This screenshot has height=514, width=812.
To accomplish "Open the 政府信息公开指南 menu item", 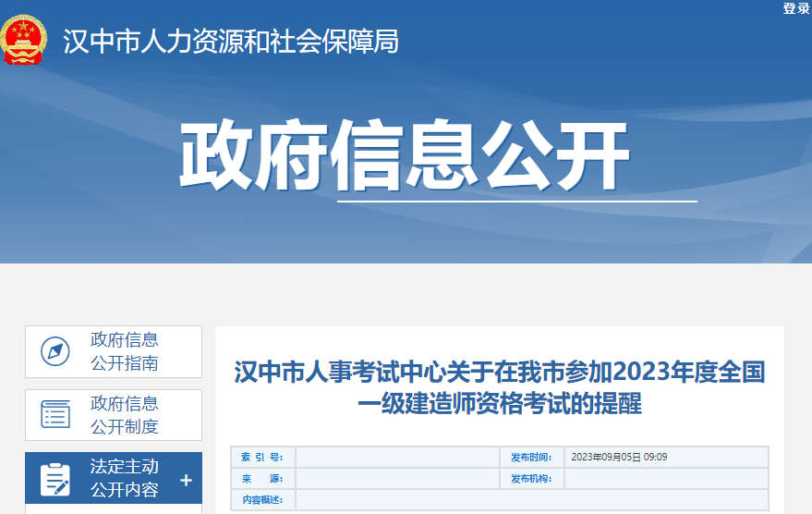I will 114,352.
